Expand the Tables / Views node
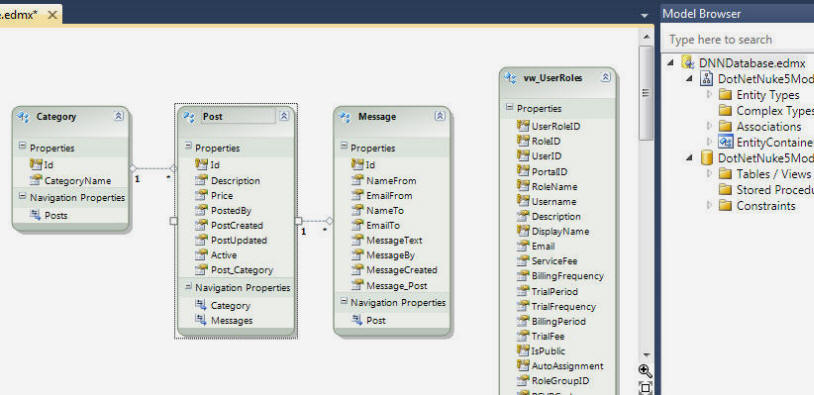 coord(710,173)
